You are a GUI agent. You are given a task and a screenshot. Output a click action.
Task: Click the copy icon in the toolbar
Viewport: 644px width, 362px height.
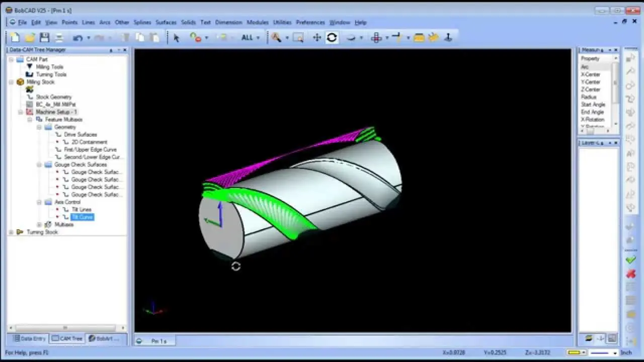point(140,38)
